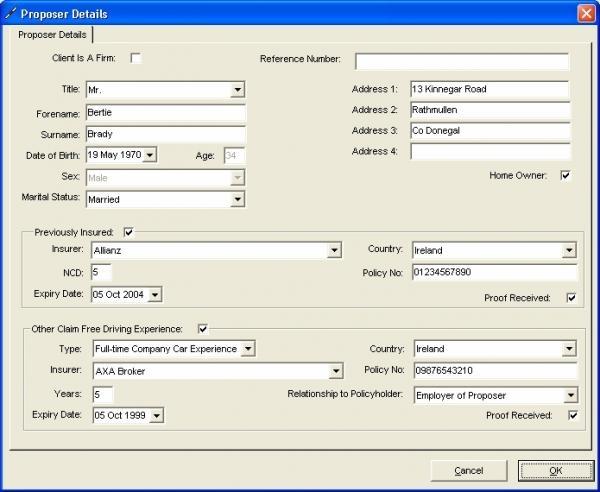
Task: Open the Date of Birth date picker
Action: click(150, 155)
